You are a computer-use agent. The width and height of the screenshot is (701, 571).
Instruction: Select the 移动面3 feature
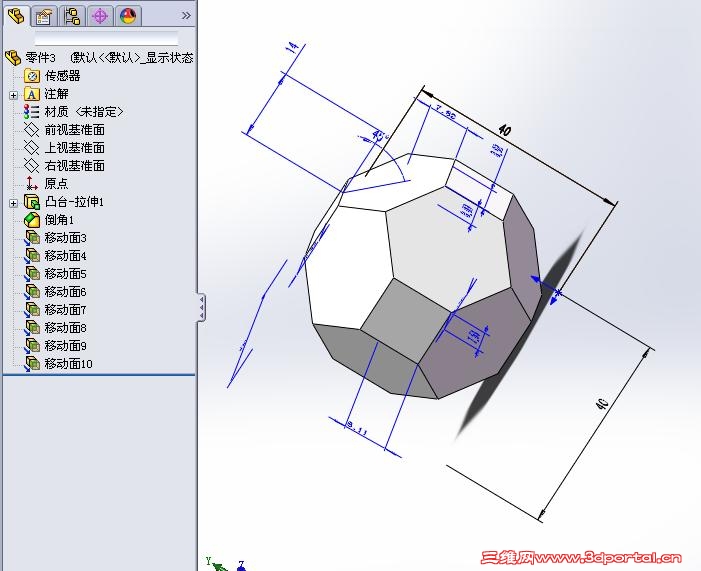pyautogui.click(x=65, y=237)
